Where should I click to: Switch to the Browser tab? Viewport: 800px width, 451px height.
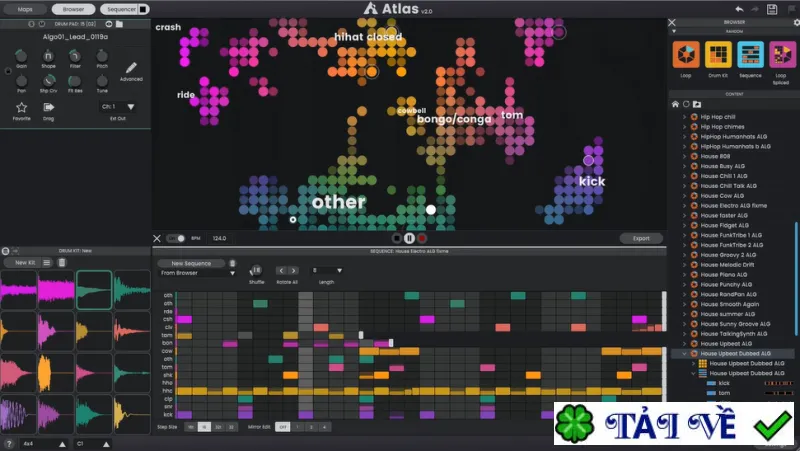coord(73,9)
